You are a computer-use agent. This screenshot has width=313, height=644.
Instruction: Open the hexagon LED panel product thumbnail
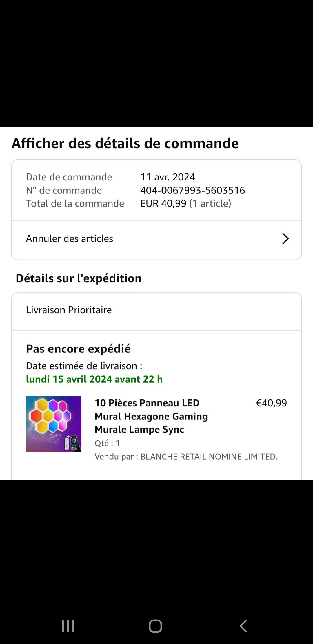click(54, 424)
